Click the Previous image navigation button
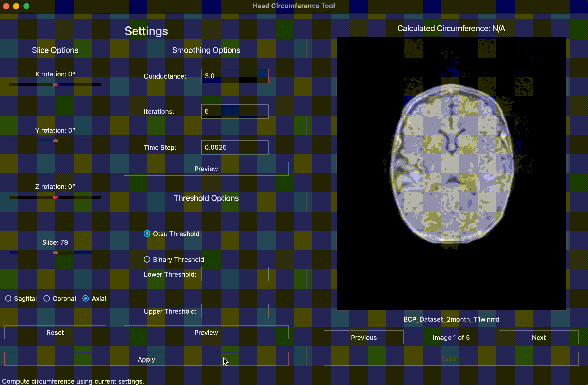This screenshot has height=385, width=588. (364, 337)
